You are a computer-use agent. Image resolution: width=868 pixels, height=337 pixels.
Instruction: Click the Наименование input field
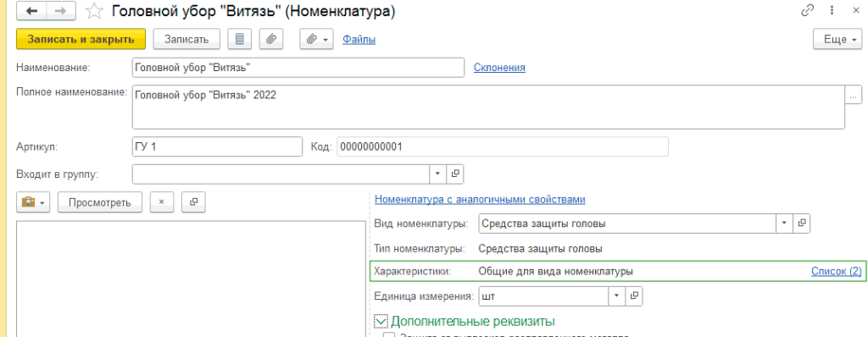click(x=298, y=68)
